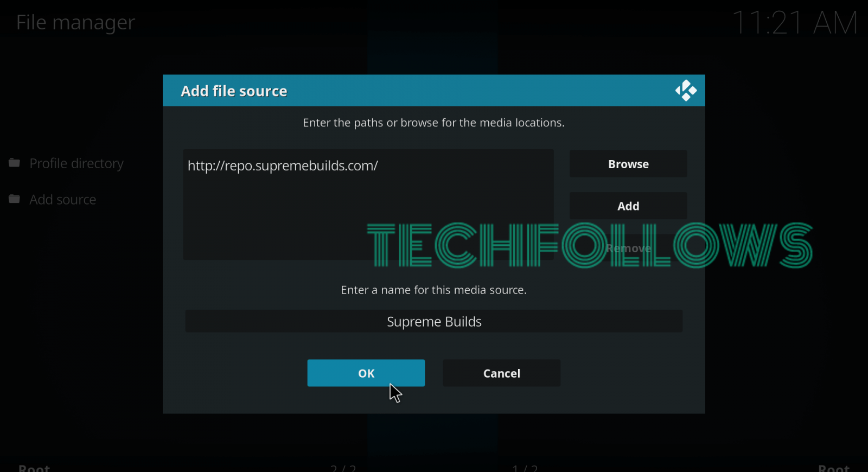Image resolution: width=868 pixels, height=472 pixels.
Task: Open the Browse button for media locations
Action: tap(628, 164)
